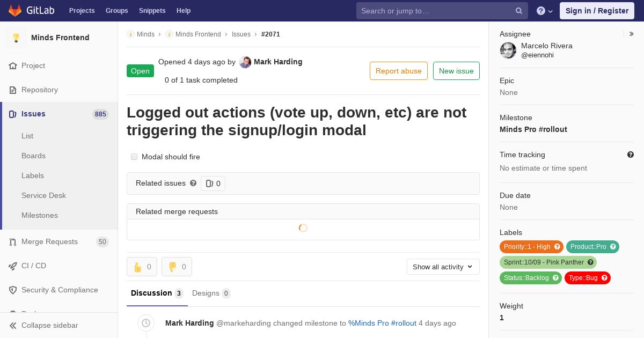Click Collapse sidebar at bottom left
Screen dimensions: 644x338
pos(49,325)
